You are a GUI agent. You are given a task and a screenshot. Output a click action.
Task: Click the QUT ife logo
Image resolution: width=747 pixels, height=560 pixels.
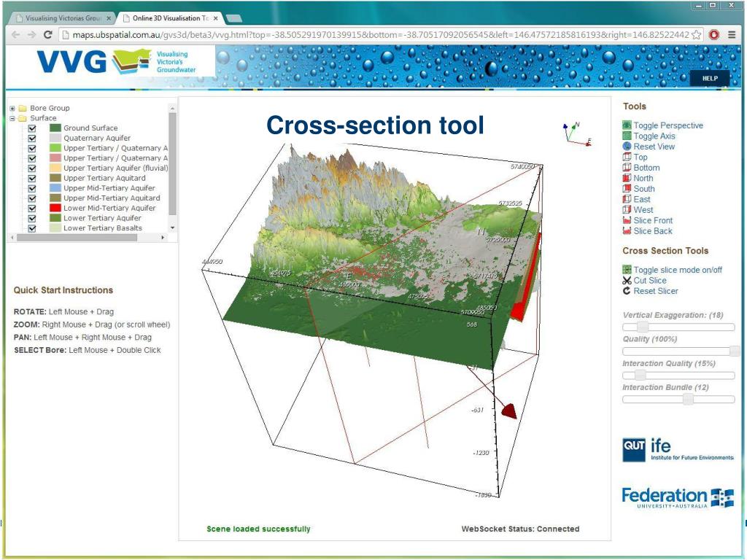pos(678,450)
